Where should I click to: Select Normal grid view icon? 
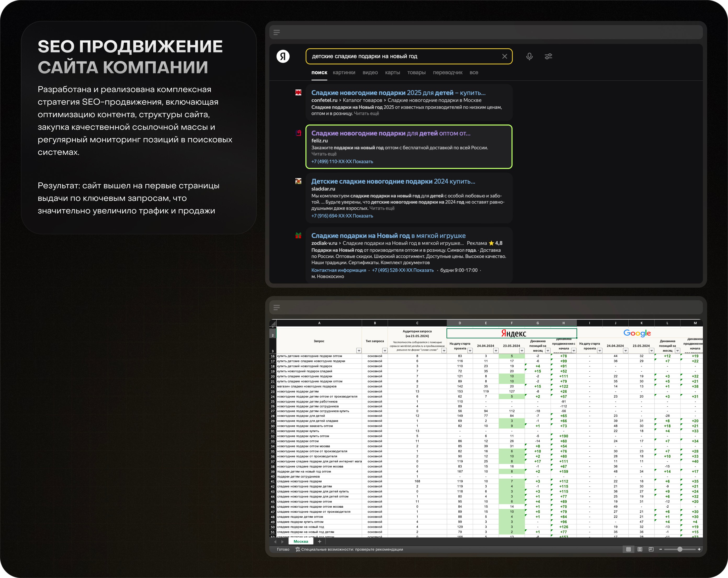pos(628,549)
